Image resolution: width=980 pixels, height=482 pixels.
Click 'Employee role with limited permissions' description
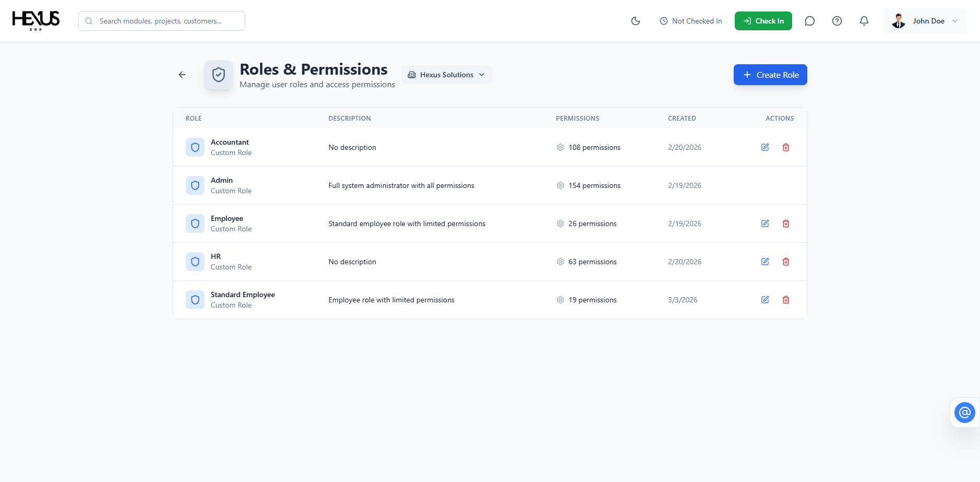click(x=391, y=300)
